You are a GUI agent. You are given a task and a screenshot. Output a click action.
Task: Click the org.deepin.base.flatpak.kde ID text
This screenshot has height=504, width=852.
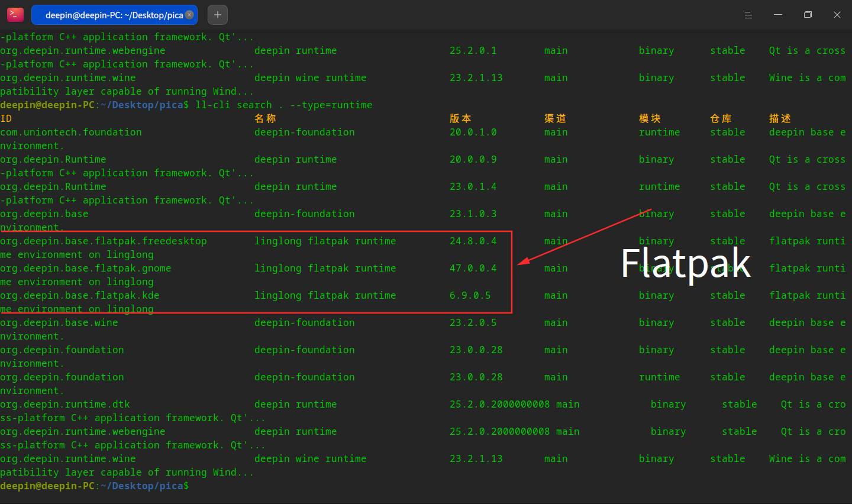pyautogui.click(x=80, y=296)
